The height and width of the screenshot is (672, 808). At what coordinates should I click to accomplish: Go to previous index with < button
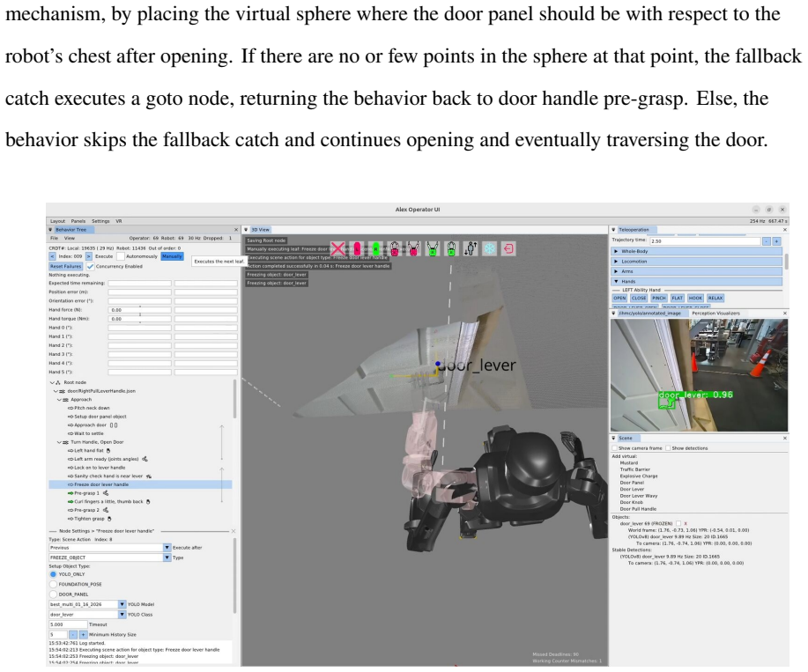(52, 256)
